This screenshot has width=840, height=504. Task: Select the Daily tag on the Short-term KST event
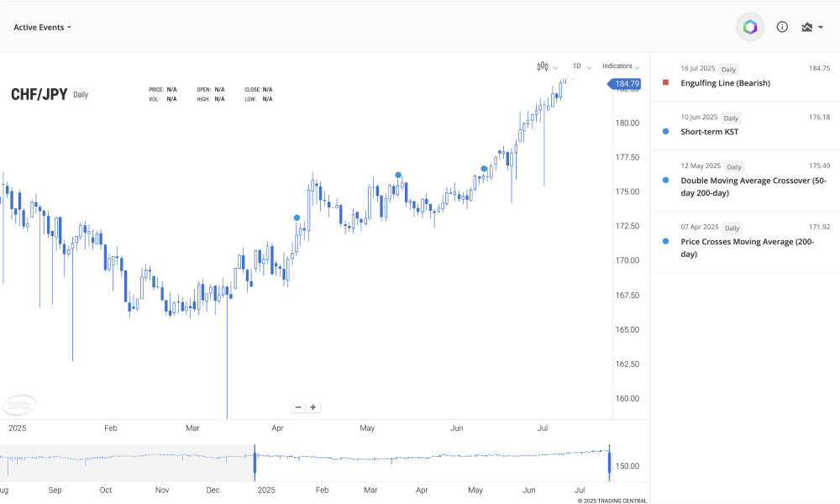click(730, 117)
